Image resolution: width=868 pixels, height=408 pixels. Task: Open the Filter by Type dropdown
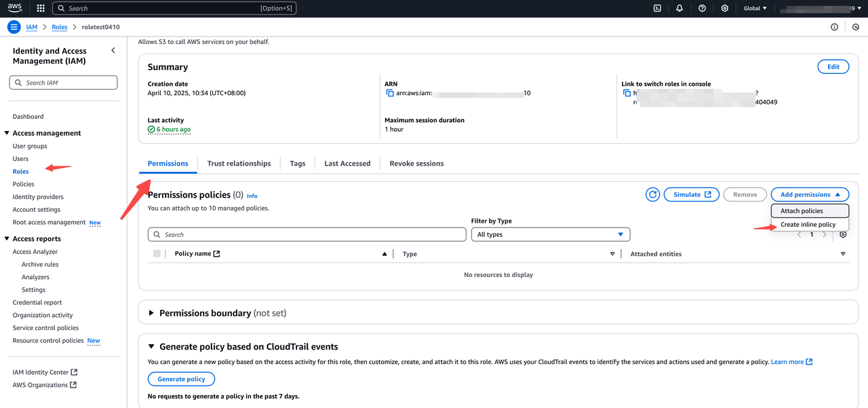click(x=550, y=234)
